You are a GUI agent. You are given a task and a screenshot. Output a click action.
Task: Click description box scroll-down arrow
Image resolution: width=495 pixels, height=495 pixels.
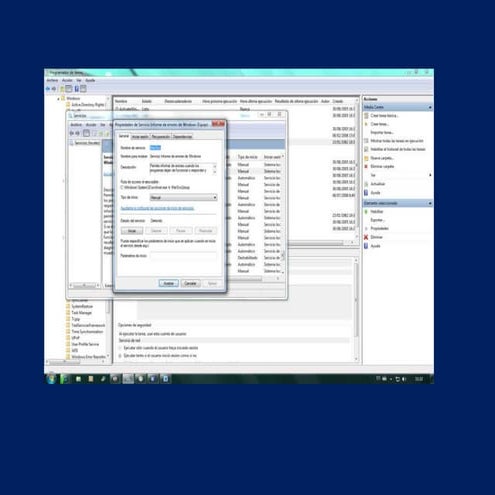215,172
